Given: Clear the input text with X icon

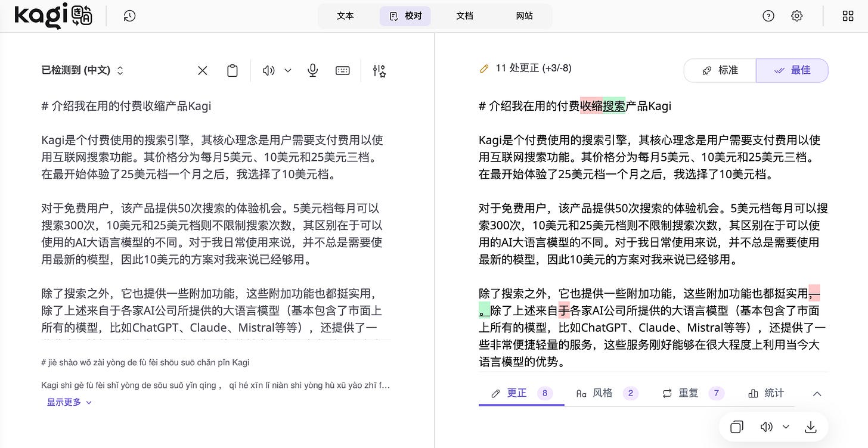Looking at the screenshot, I should tap(203, 70).
